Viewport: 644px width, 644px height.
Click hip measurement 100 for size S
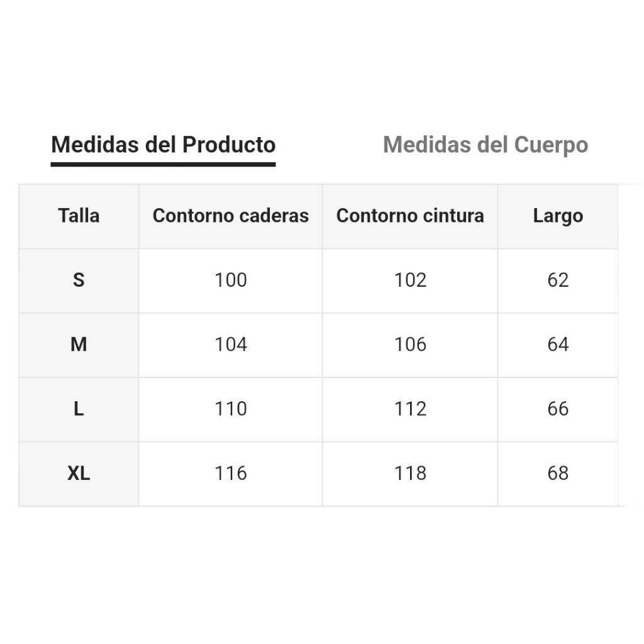231,280
